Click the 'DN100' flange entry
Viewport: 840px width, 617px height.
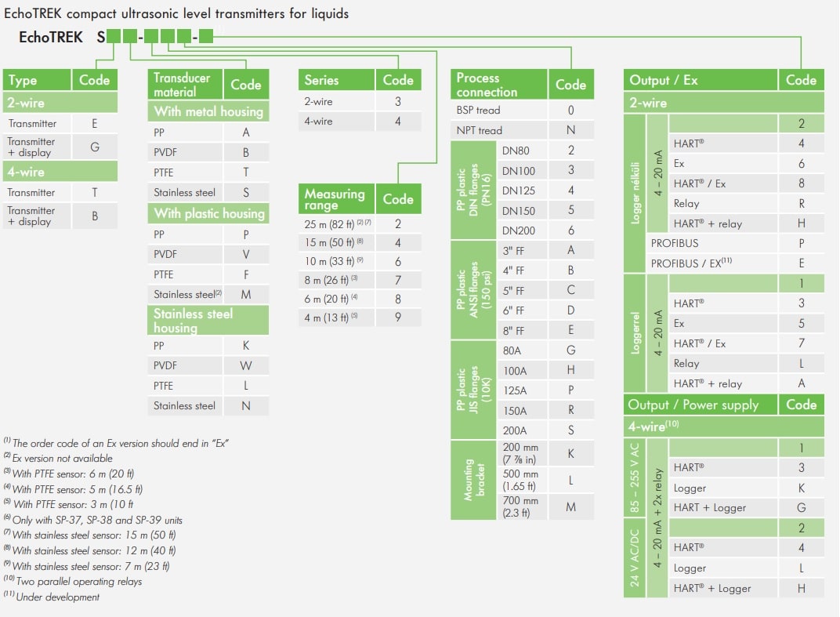[545, 170]
